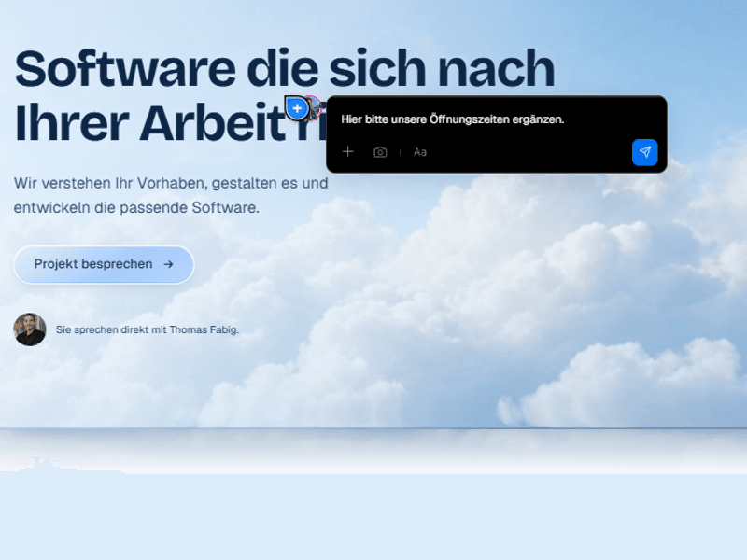The width and height of the screenshot is (747, 560).
Task: Open text formatting with the Aa icon
Action: [419, 152]
